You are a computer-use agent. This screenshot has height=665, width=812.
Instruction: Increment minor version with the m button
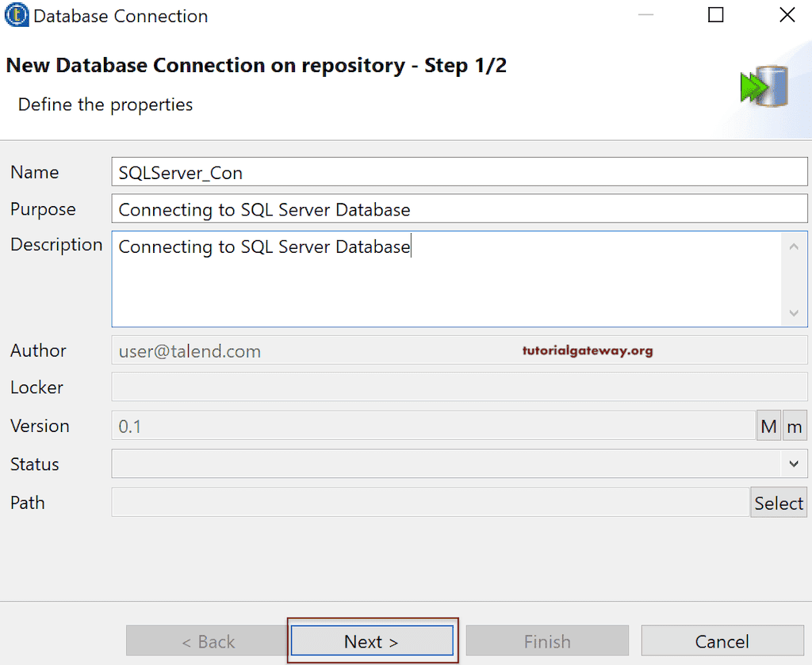coord(795,425)
